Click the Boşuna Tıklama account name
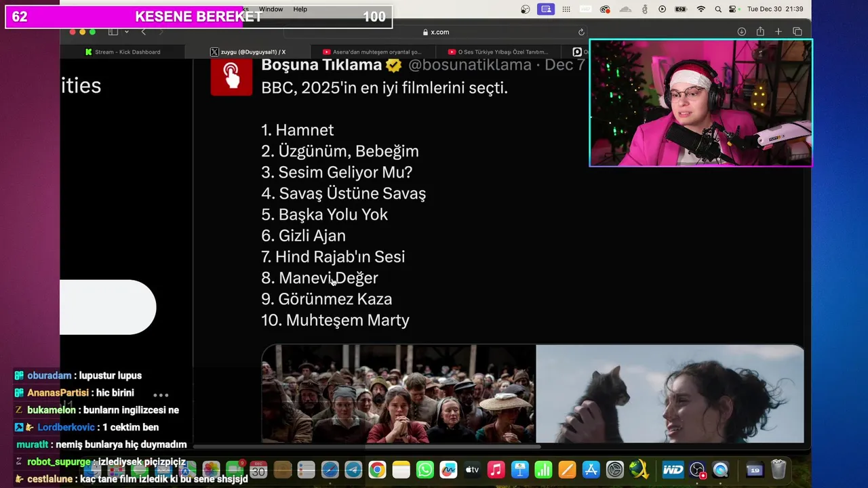Image resolution: width=868 pixels, height=488 pixels. [x=321, y=65]
